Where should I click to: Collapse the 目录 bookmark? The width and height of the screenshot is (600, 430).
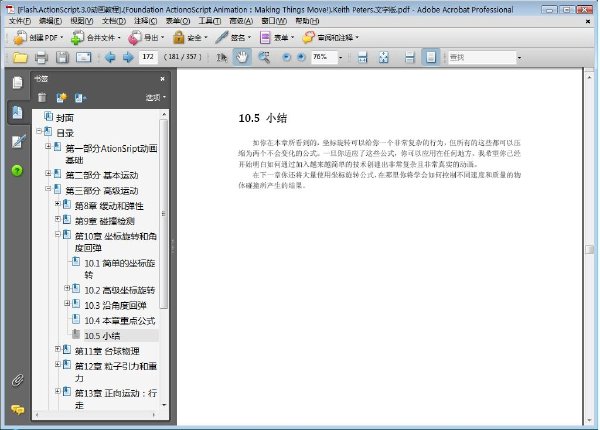tap(39, 131)
